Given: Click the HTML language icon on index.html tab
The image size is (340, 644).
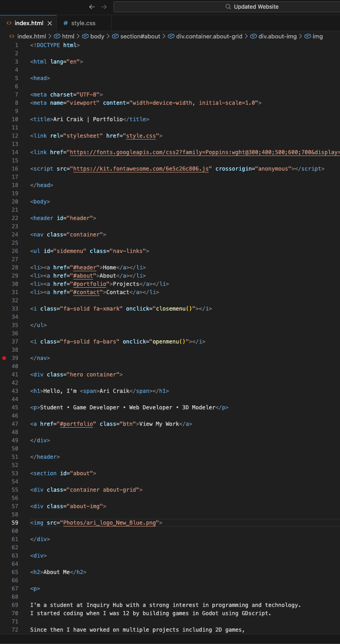Looking at the screenshot, I should (9, 22).
